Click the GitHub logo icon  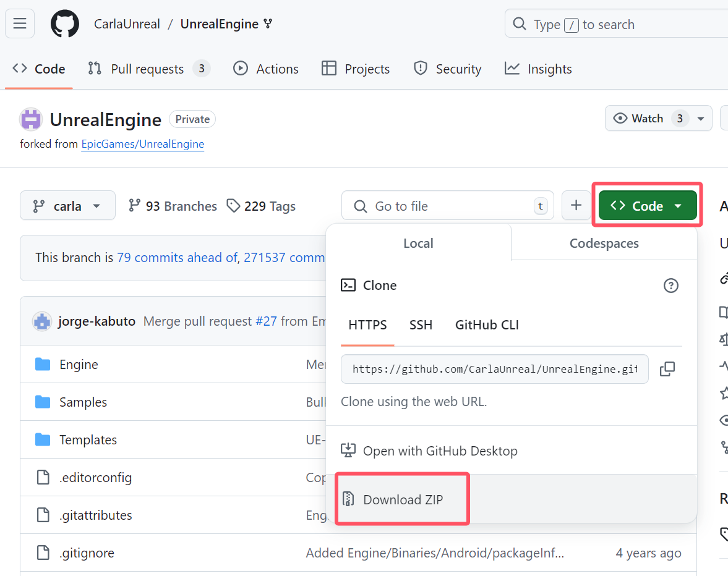(64, 24)
